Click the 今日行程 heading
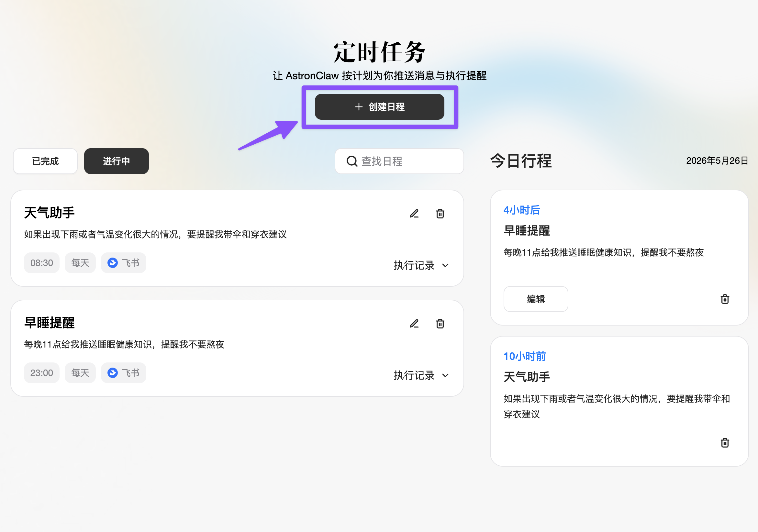758x532 pixels. 521,161
